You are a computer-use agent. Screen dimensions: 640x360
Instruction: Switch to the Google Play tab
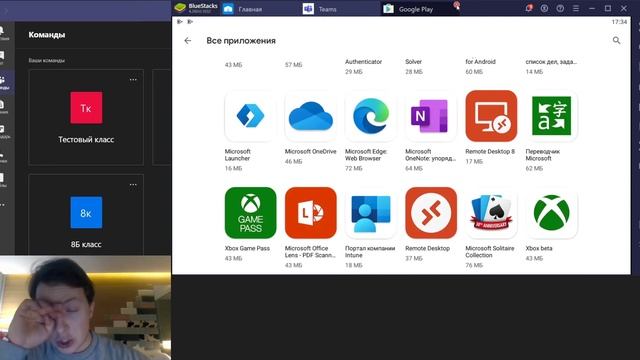pyautogui.click(x=420, y=9)
